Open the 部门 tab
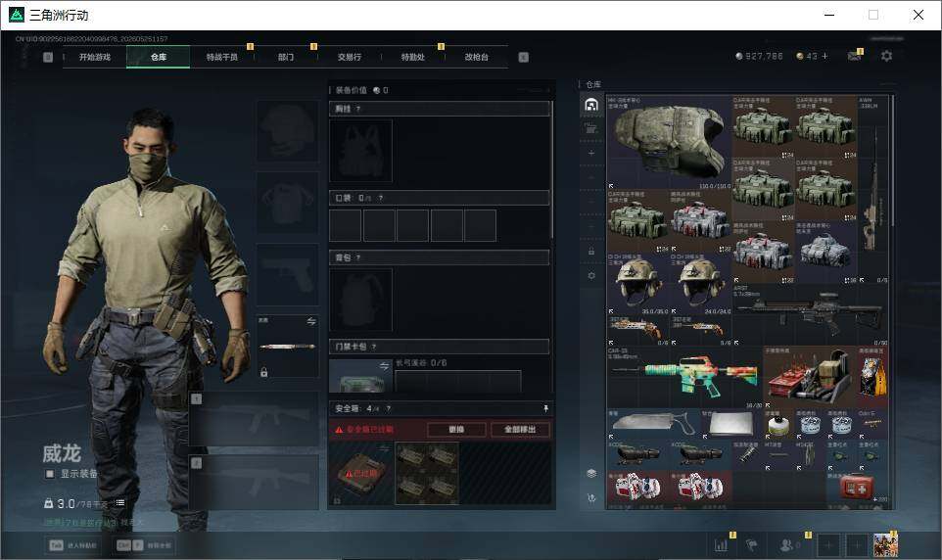The height and width of the screenshot is (560, 942). [286, 57]
